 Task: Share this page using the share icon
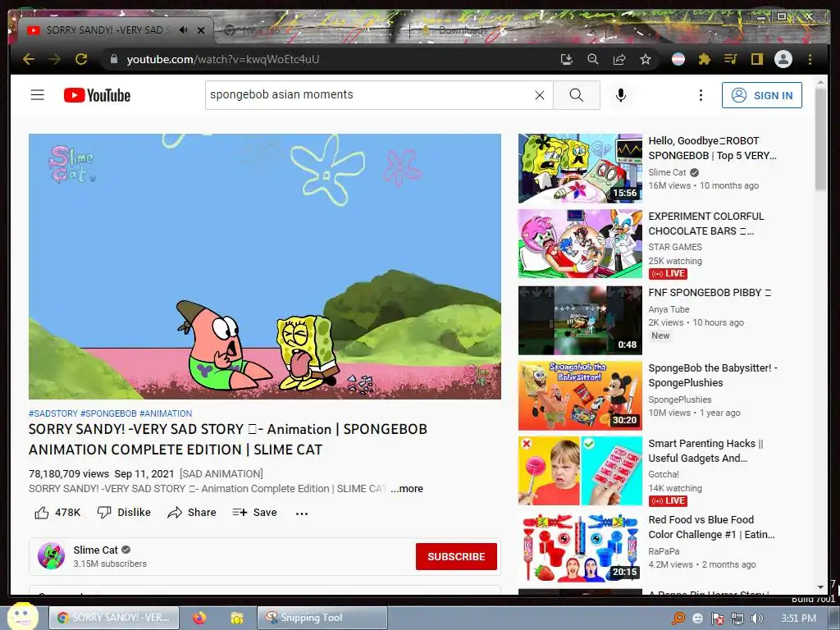coord(619,59)
